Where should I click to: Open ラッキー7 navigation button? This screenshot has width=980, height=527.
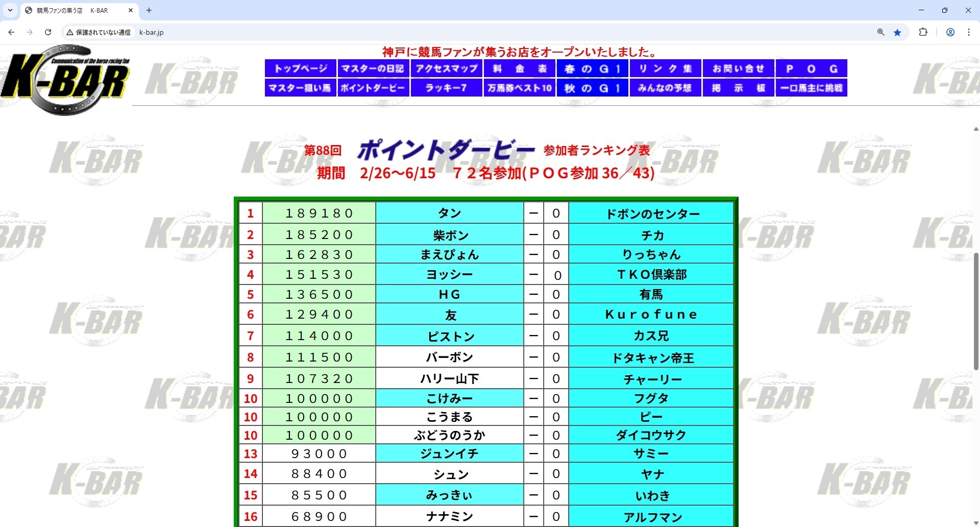(x=447, y=88)
